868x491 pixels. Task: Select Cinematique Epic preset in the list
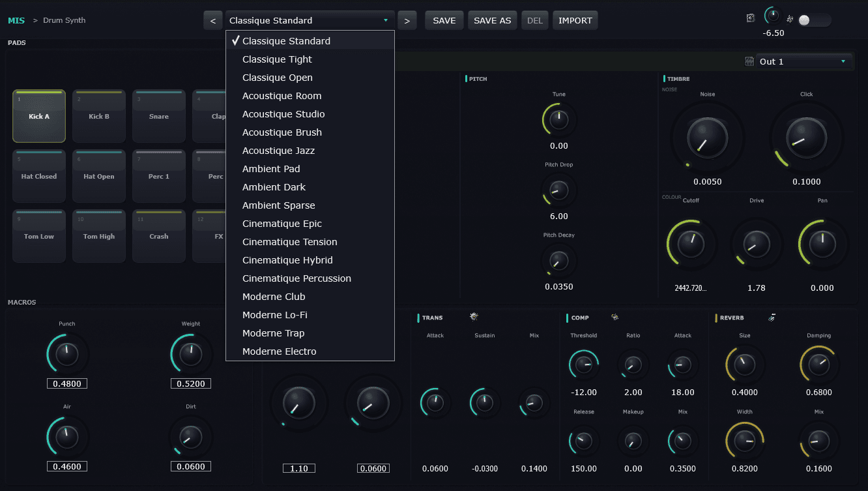point(282,224)
